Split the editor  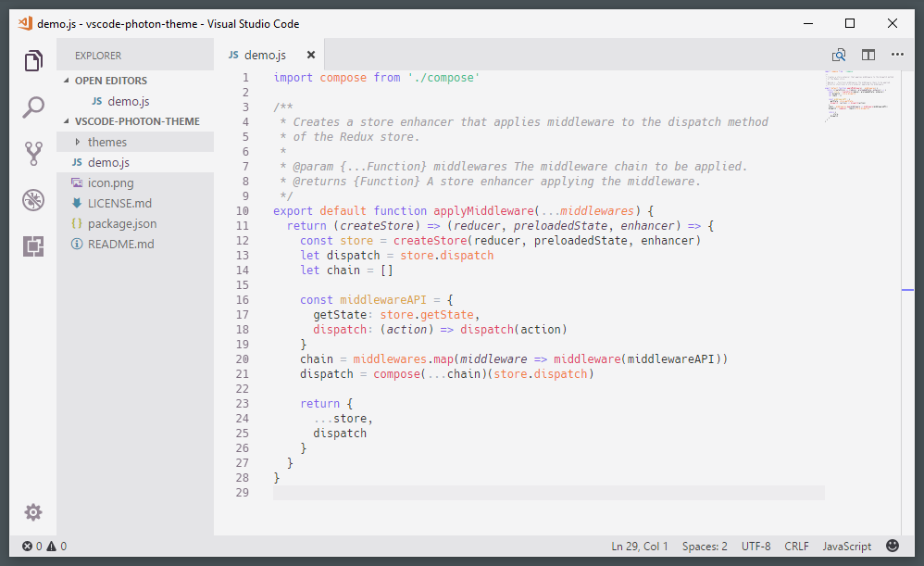tap(868, 55)
